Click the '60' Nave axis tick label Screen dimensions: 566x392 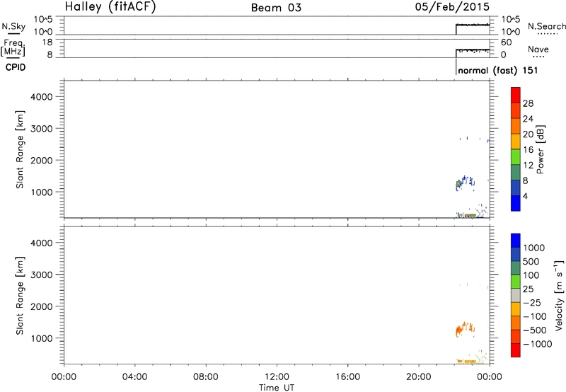click(x=506, y=42)
